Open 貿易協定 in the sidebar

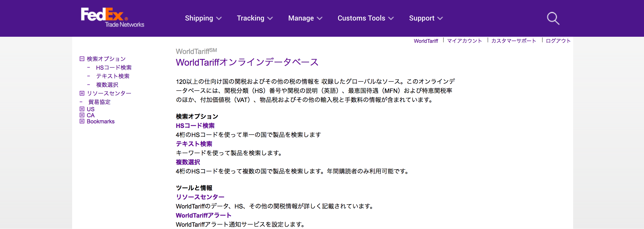click(99, 102)
